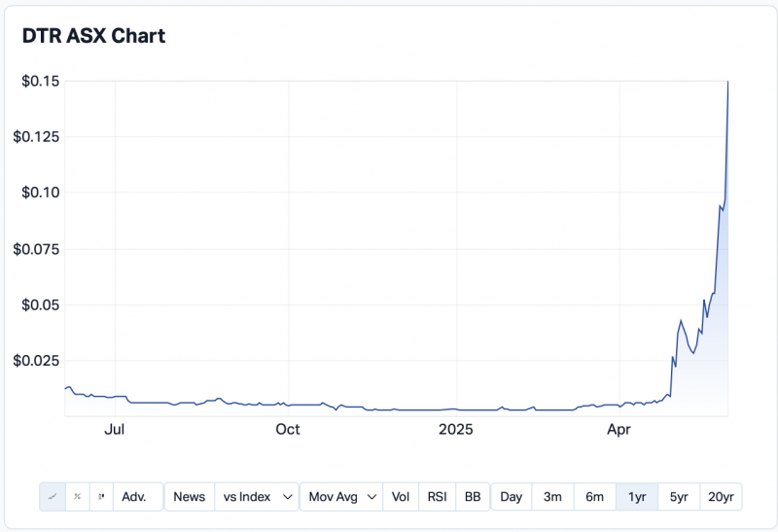Click the Oct label on x-axis
This screenshot has width=778, height=532.
[x=287, y=429]
